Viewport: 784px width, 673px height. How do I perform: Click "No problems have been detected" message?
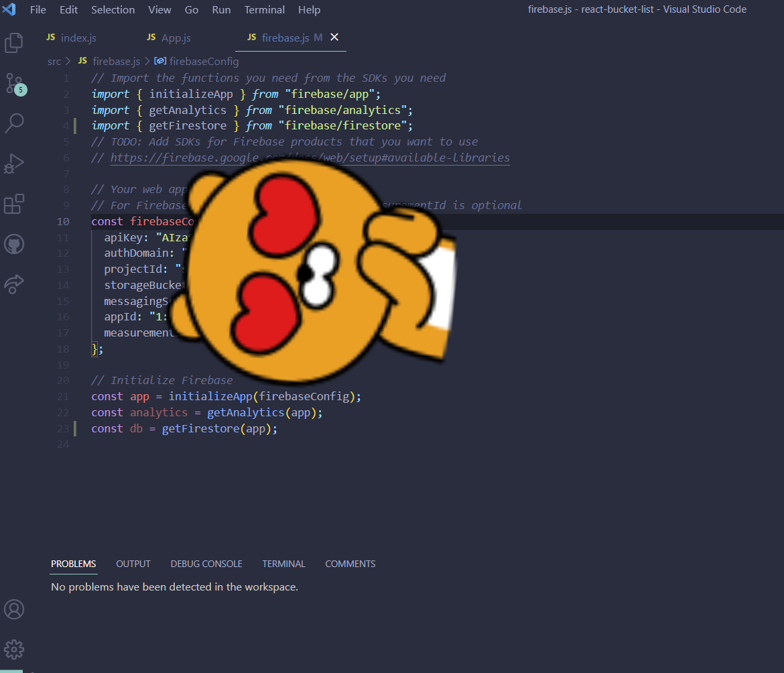click(174, 587)
